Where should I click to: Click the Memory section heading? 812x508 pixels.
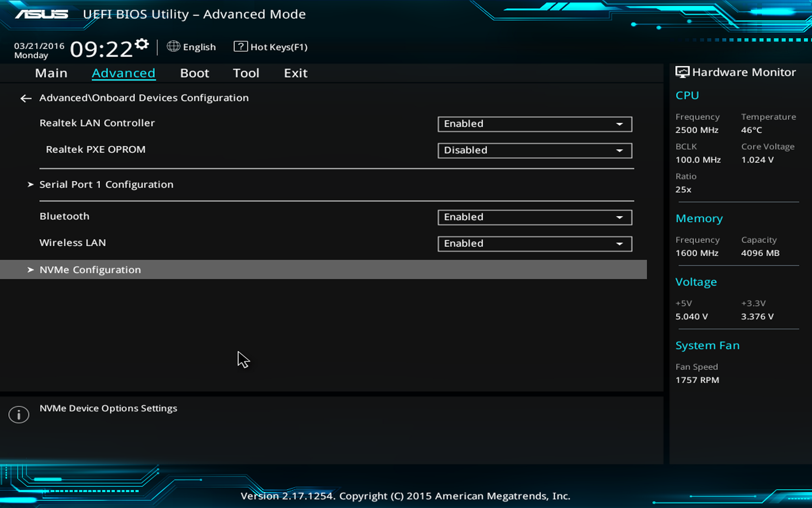[699, 219]
